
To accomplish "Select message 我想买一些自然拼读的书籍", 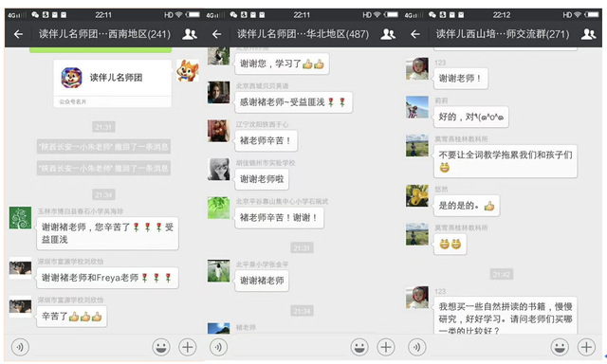I will pos(506,316).
